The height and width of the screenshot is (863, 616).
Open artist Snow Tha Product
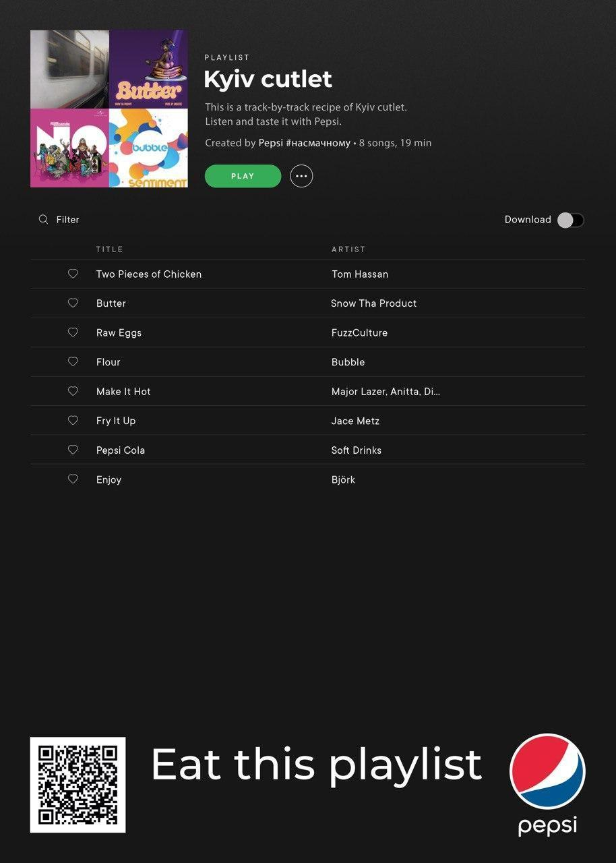pyautogui.click(x=374, y=303)
